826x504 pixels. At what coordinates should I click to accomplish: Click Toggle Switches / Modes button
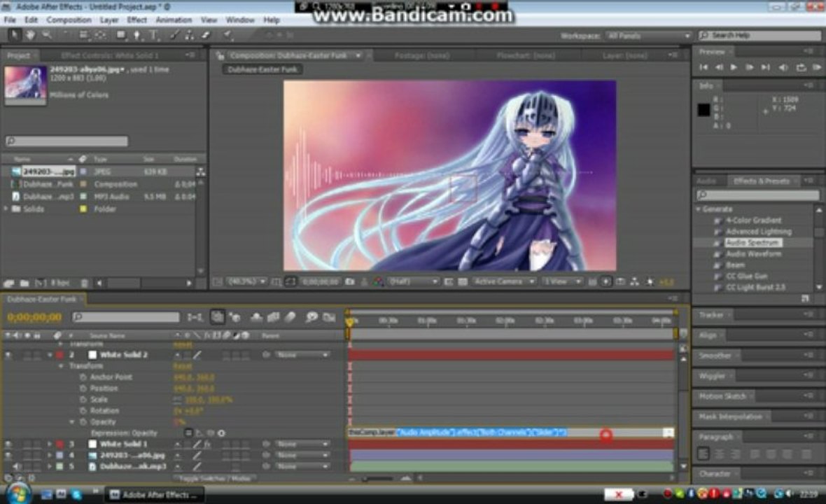(x=214, y=478)
